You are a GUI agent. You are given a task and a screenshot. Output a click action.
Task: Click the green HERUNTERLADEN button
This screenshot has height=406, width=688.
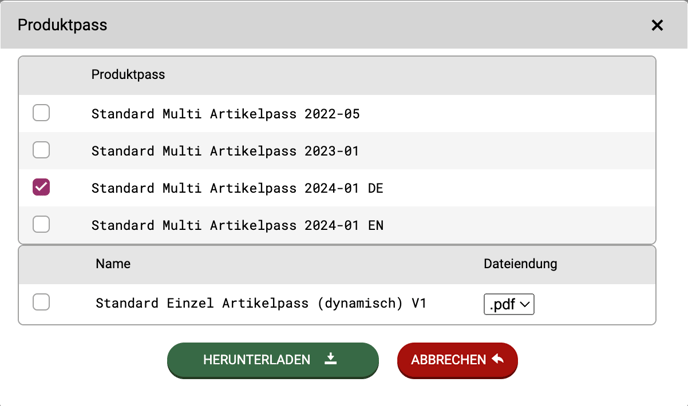click(273, 360)
